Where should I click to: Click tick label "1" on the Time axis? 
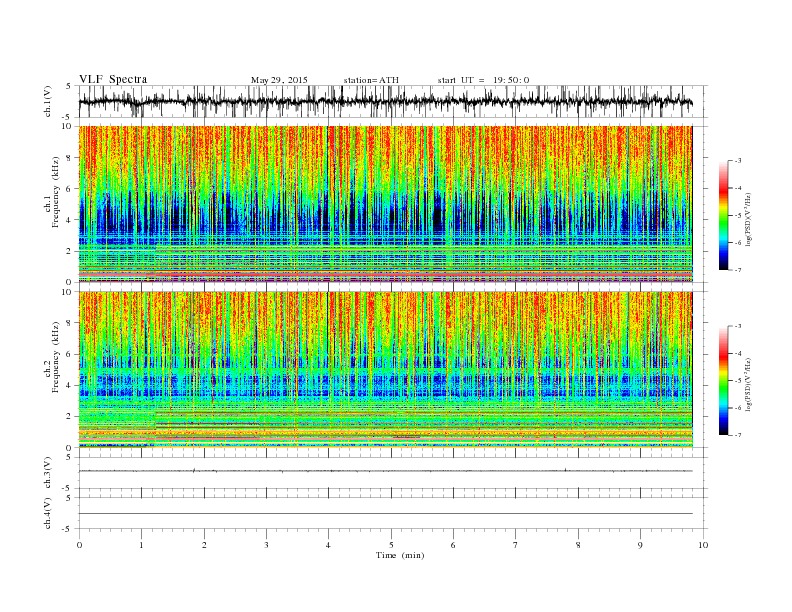[141, 545]
